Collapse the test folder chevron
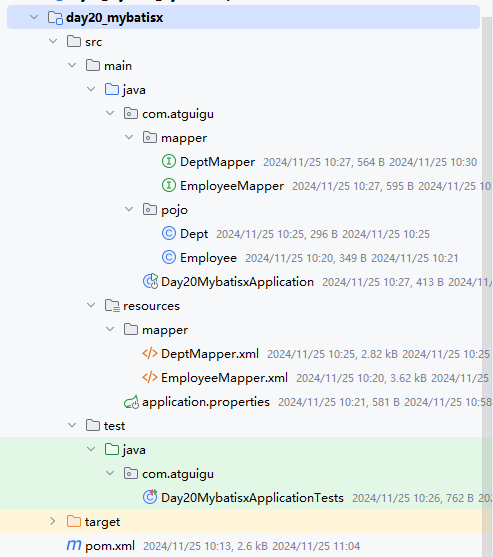Viewport: 493px width, 557px height. coord(72,425)
